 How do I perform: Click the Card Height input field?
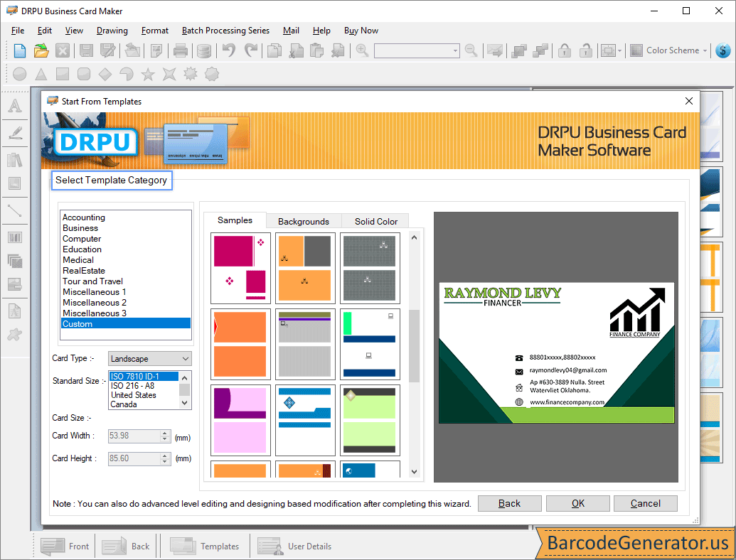[134, 458]
